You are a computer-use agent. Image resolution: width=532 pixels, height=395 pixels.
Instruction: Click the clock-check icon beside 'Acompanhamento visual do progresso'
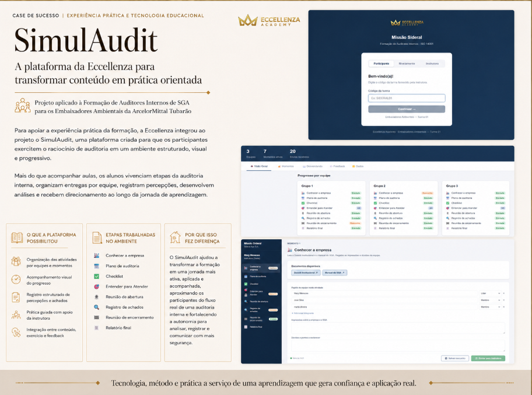[x=16, y=279]
